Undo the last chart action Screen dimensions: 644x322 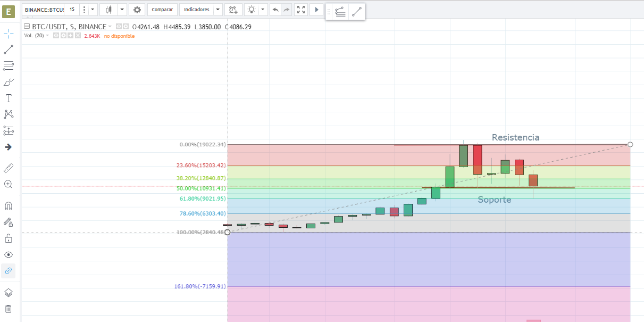tap(275, 10)
